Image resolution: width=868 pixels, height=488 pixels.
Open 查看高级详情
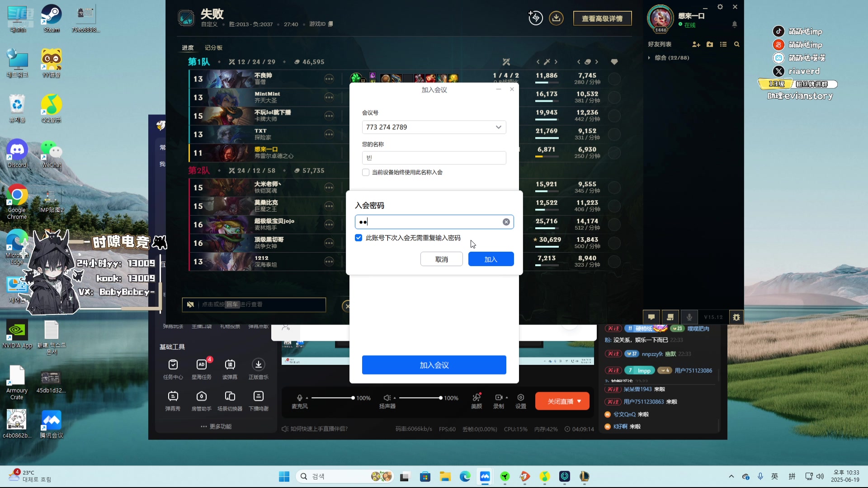pos(602,19)
